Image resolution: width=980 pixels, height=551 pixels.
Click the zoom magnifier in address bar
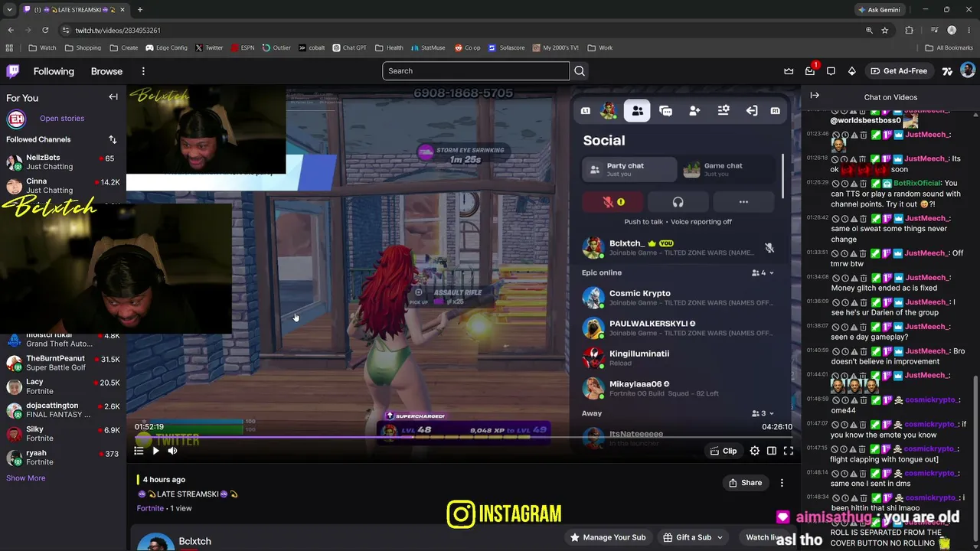[x=869, y=30]
